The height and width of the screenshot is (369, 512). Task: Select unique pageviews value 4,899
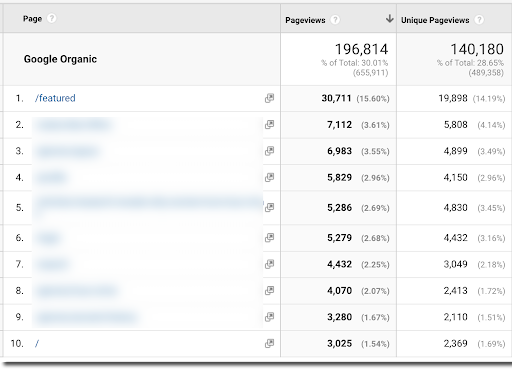455,151
